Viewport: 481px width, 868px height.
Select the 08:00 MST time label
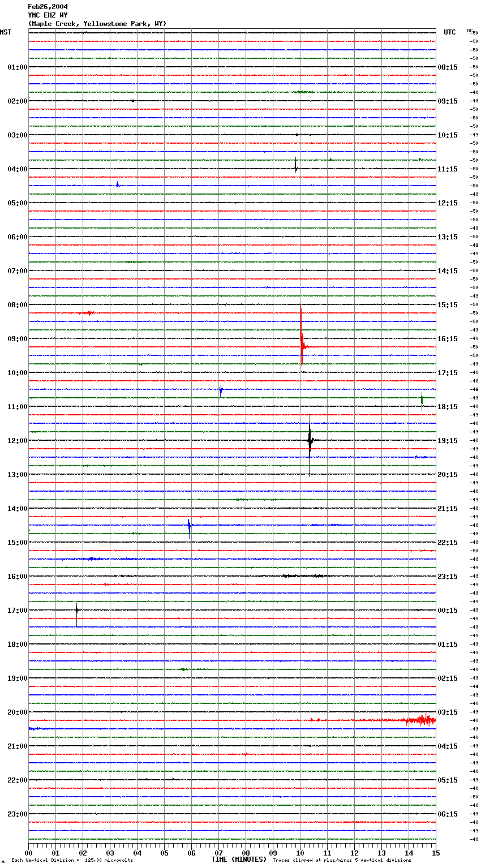pyautogui.click(x=17, y=305)
